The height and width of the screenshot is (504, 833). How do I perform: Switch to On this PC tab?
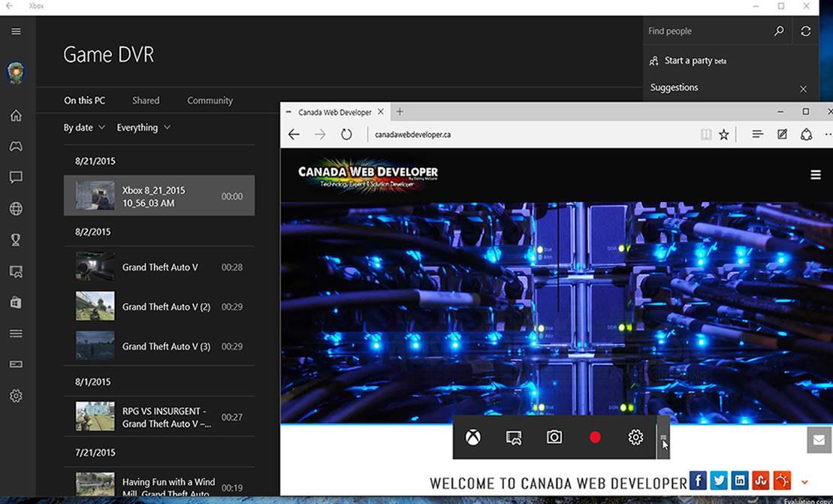(84, 101)
